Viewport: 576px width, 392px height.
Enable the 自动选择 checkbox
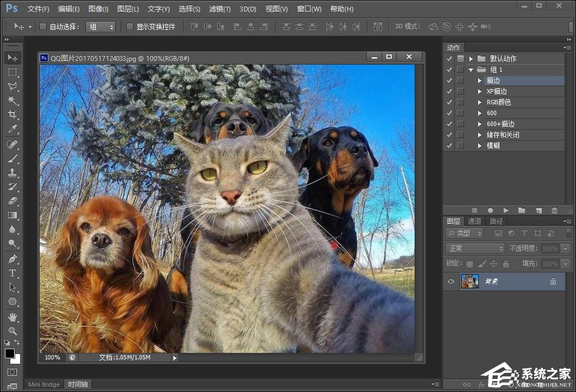[43, 27]
